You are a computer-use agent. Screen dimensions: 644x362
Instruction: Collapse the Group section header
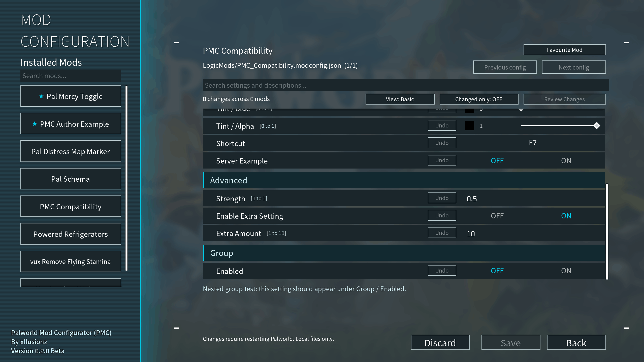coord(404,253)
